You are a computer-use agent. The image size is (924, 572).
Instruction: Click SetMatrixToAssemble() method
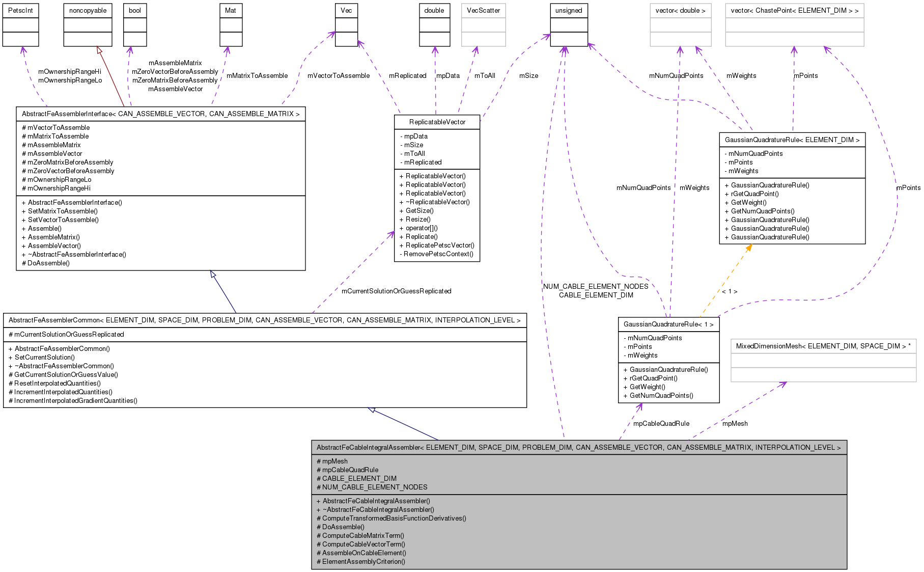click(x=60, y=211)
